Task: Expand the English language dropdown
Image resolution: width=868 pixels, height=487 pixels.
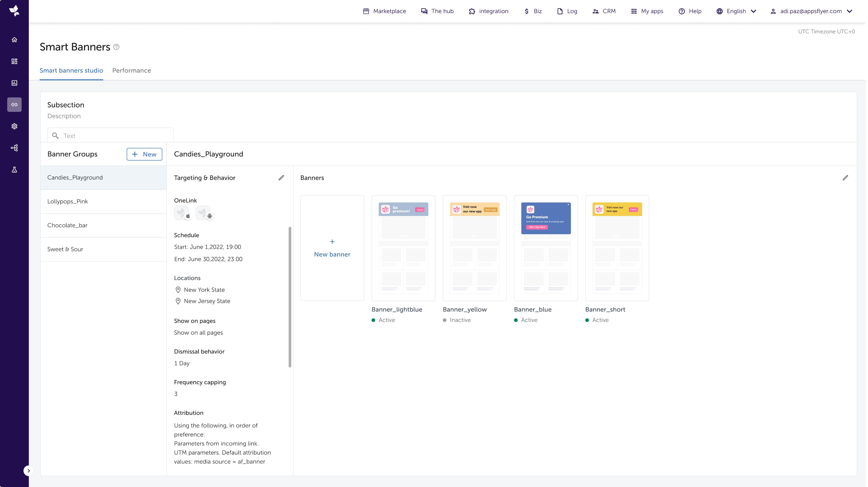Action: click(x=737, y=11)
